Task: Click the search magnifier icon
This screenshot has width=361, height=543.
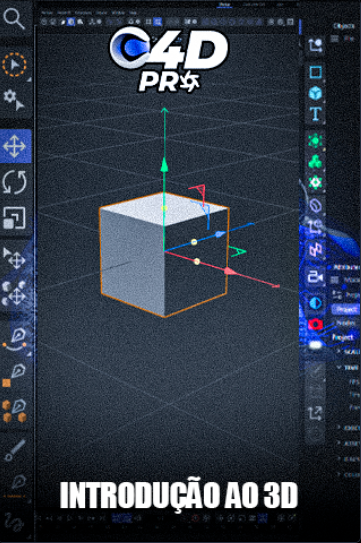Action: (14, 18)
